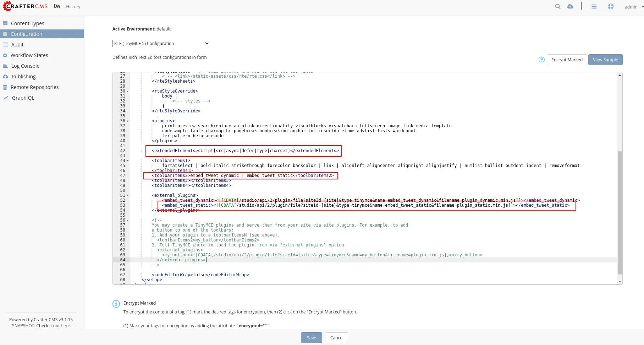644x345 pixels.
Task: Click the CrafterCMS logo
Action: pos(26,6)
